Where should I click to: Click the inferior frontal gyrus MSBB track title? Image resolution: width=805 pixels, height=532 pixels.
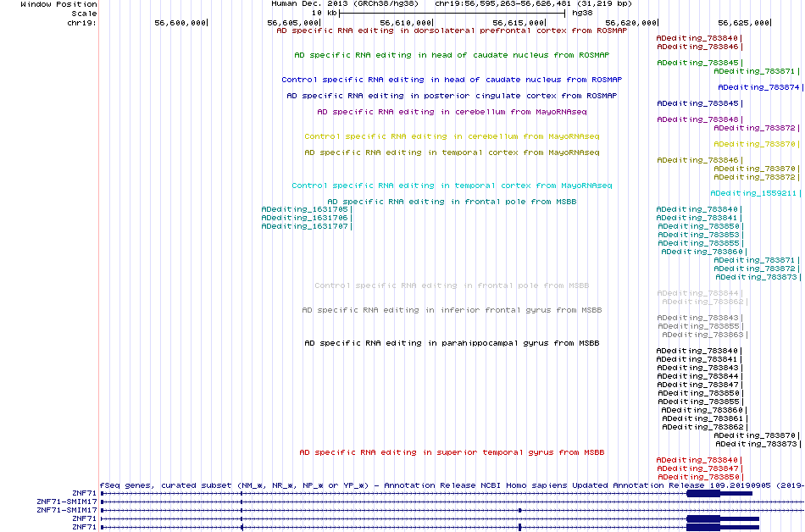click(x=452, y=310)
